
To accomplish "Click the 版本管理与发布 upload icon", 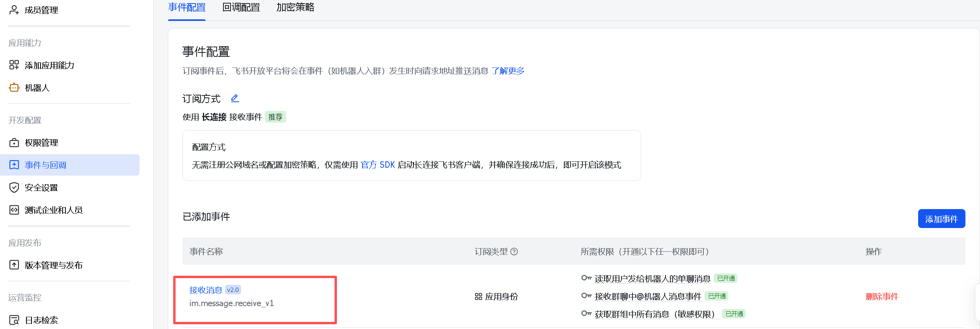I will click(14, 265).
